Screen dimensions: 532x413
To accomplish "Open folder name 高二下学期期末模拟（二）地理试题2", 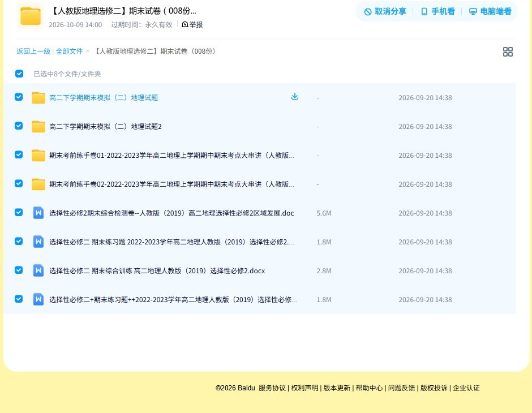I will (105, 127).
